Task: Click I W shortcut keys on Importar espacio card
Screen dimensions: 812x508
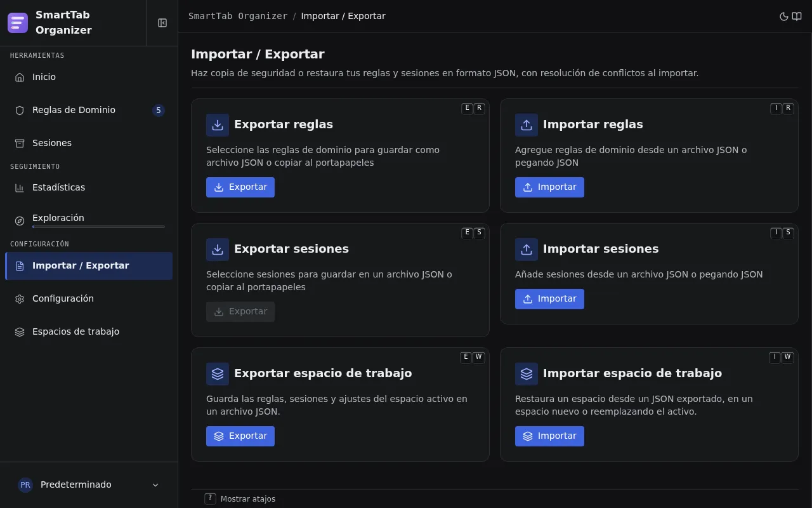Action: (x=782, y=358)
